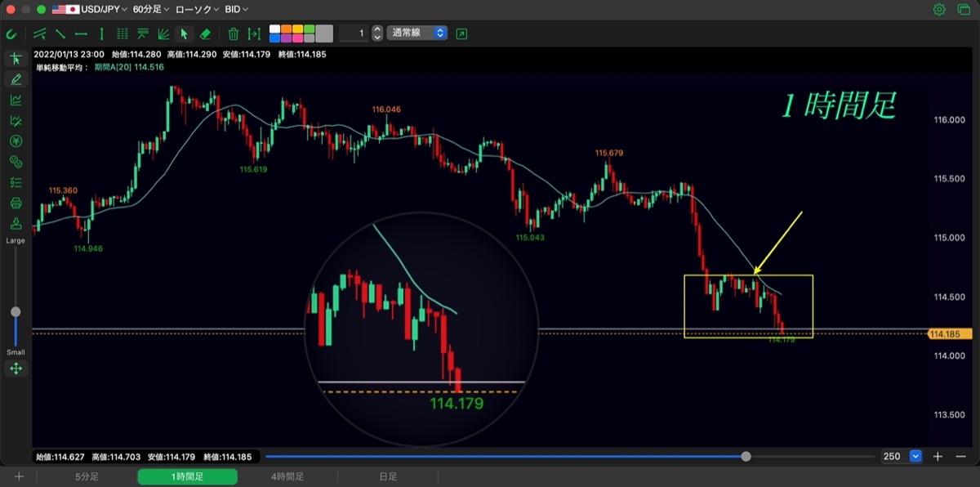Click the four-way move arrows icon
The height and width of the screenshot is (487, 980).
point(16,369)
